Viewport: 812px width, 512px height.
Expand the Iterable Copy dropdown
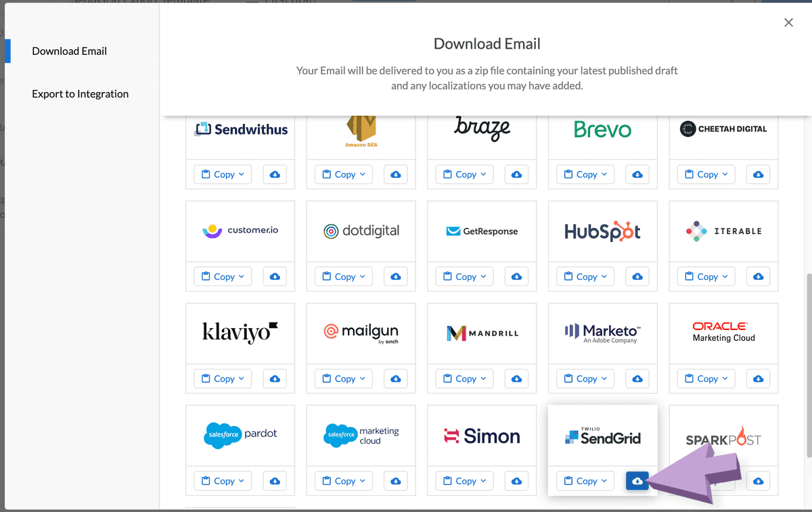pyautogui.click(x=706, y=277)
